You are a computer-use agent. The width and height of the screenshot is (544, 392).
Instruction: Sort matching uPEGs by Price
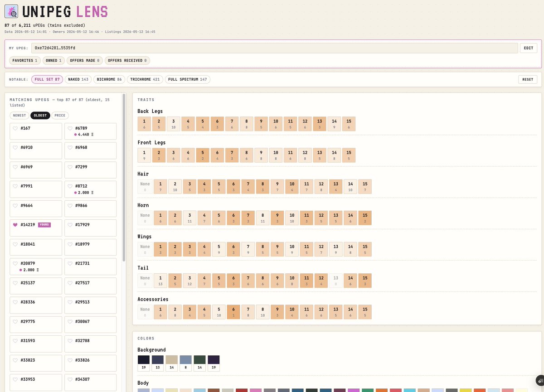point(60,116)
